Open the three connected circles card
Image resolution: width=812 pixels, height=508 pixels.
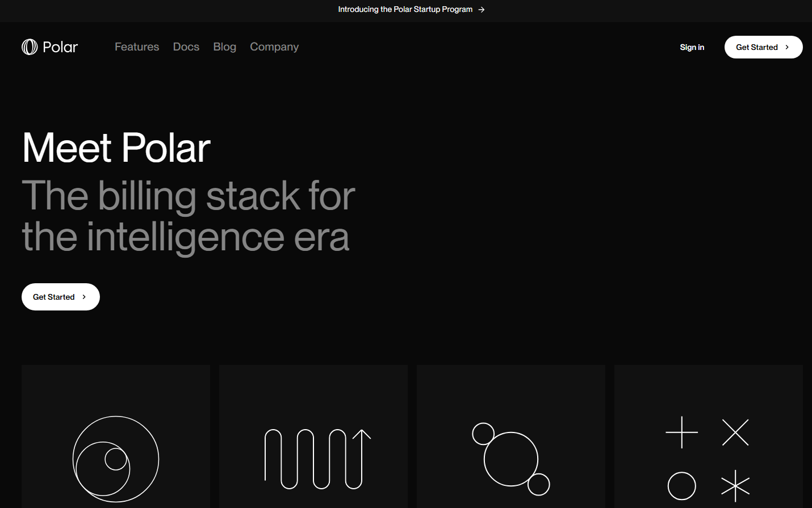click(511, 436)
